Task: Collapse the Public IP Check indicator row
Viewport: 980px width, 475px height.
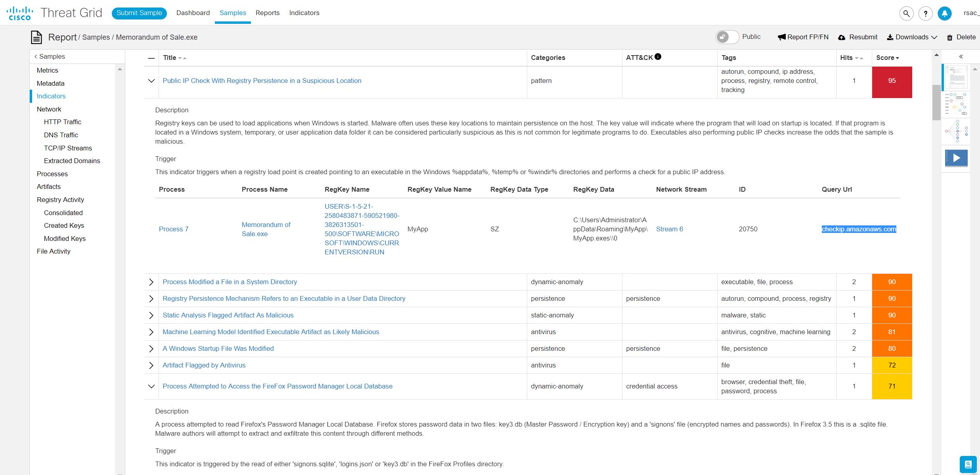Action: click(x=151, y=81)
